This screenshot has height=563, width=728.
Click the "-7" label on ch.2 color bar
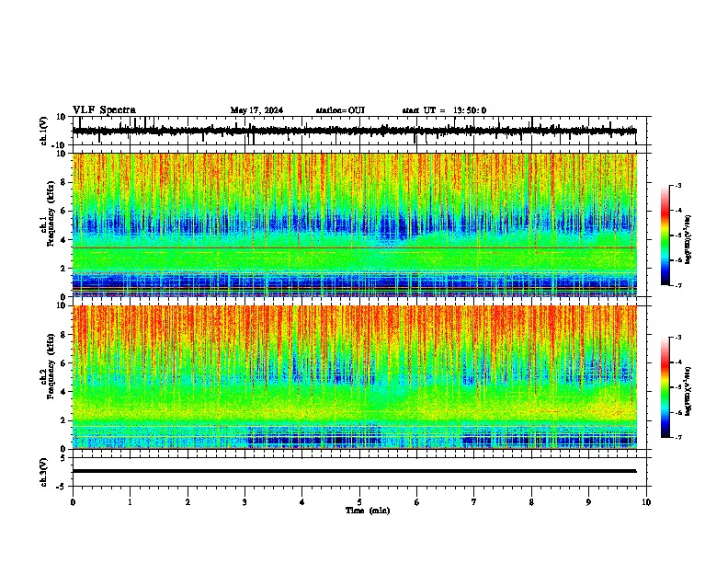(678, 437)
